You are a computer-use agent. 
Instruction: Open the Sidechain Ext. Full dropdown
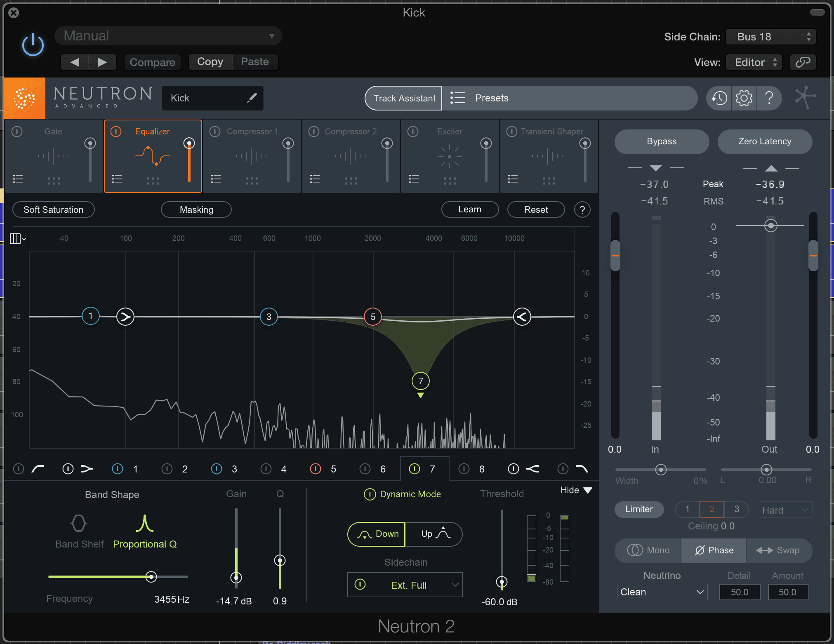pyautogui.click(x=405, y=585)
